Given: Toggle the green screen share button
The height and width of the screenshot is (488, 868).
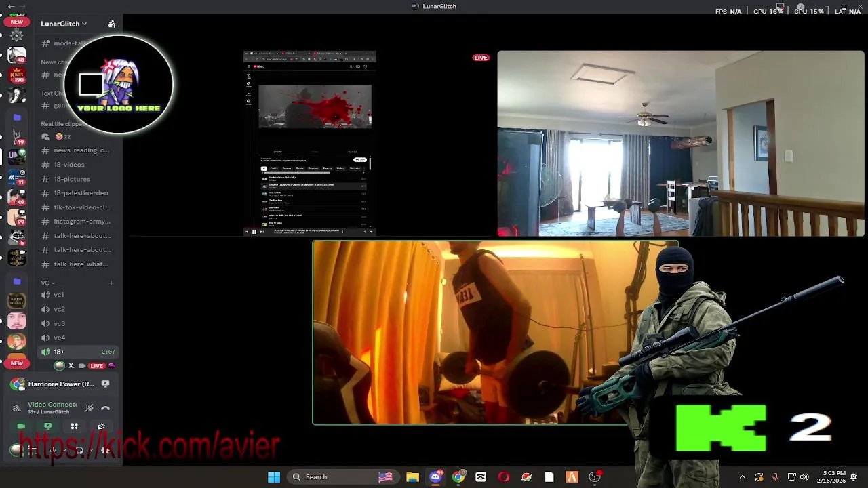Looking at the screenshot, I should pos(47,426).
